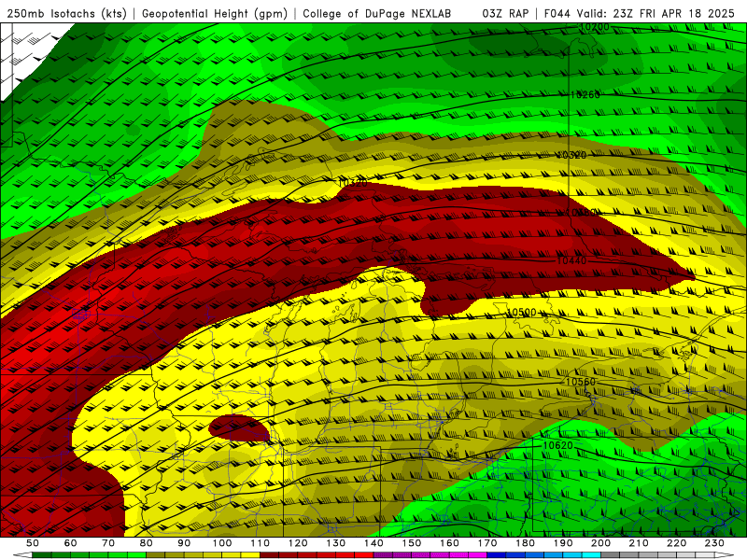Select the dark purple swatch for 140-145 kts
Image resolution: width=747 pixels, height=560 pixels.
[x=383, y=555]
